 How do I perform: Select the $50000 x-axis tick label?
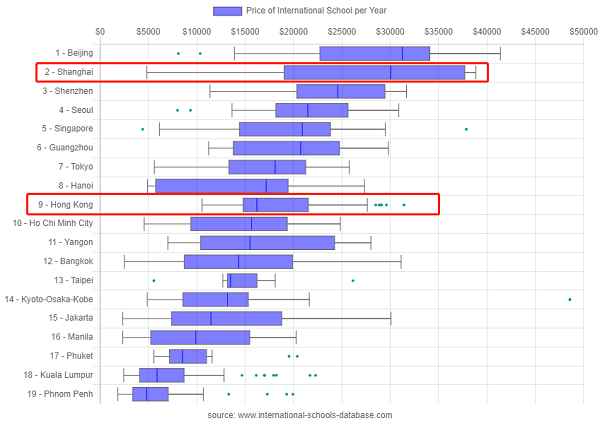pyautogui.click(x=583, y=32)
